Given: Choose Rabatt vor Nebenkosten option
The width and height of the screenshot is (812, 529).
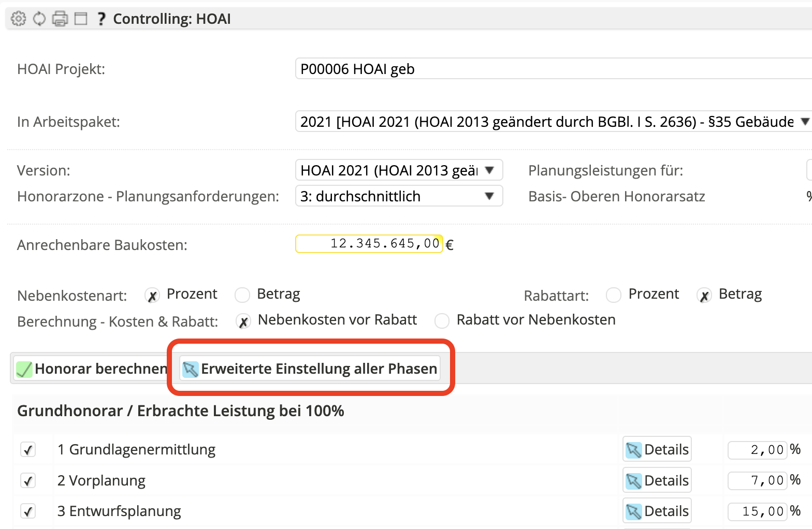Looking at the screenshot, I should click(x=442, y=321).
